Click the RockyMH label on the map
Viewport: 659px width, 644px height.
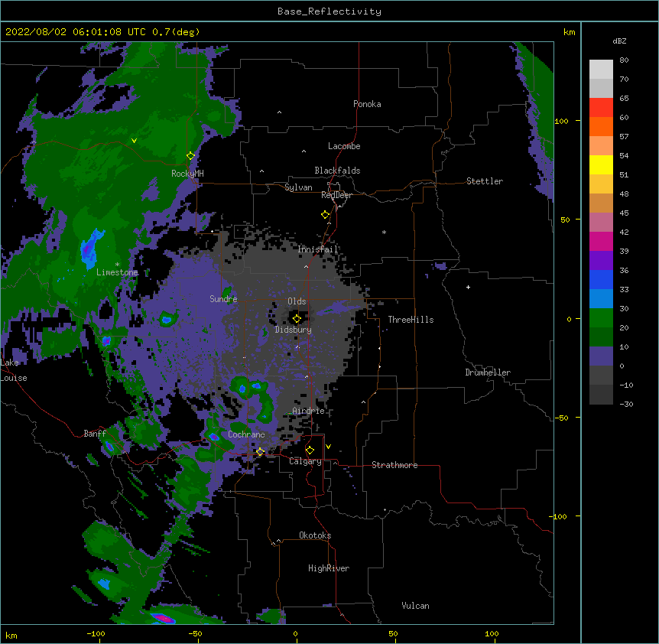[x=187, y=174]
